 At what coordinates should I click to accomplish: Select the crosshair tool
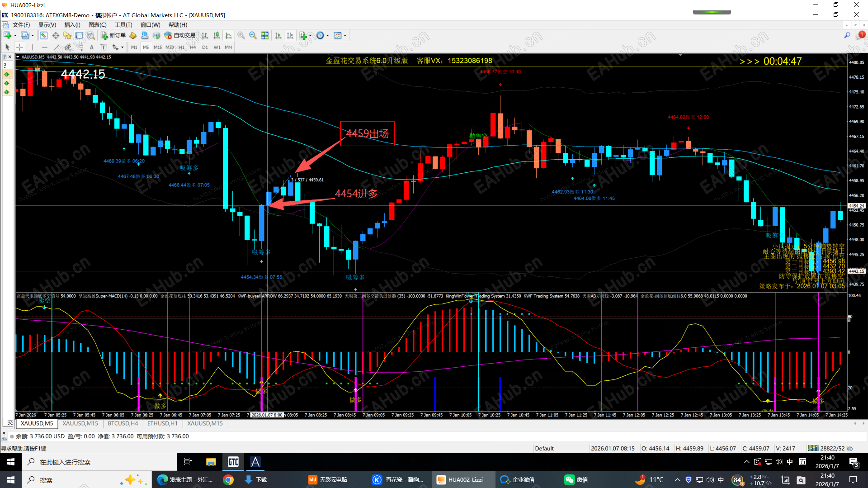19,47
